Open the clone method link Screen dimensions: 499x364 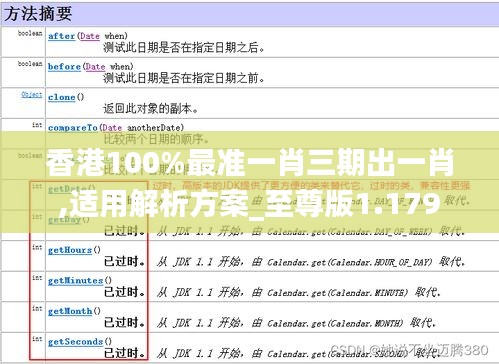coord(62,97)
